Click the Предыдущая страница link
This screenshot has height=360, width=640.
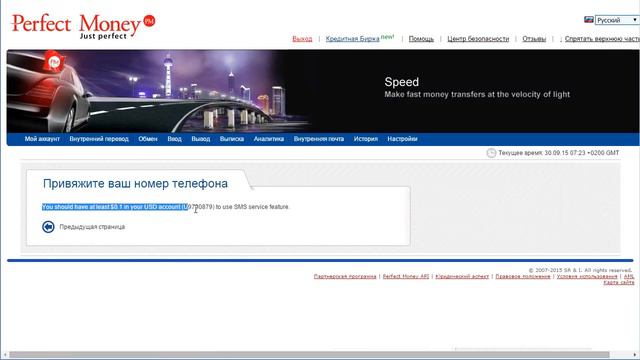point(92,227)
